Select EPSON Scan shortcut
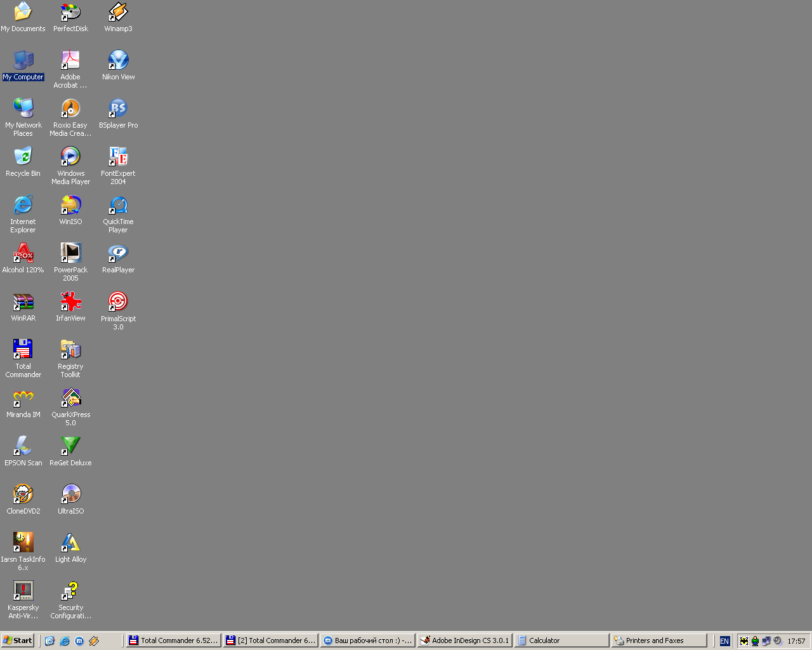 click(23, 451)
